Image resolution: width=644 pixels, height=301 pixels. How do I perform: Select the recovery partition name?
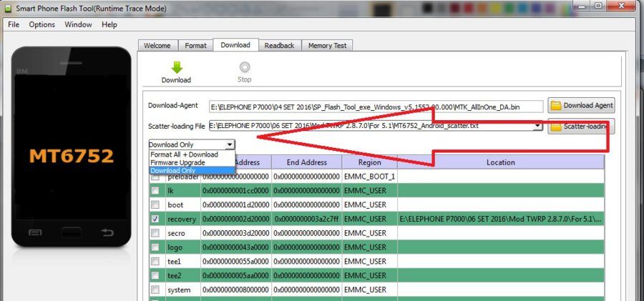tap(182, 219)
